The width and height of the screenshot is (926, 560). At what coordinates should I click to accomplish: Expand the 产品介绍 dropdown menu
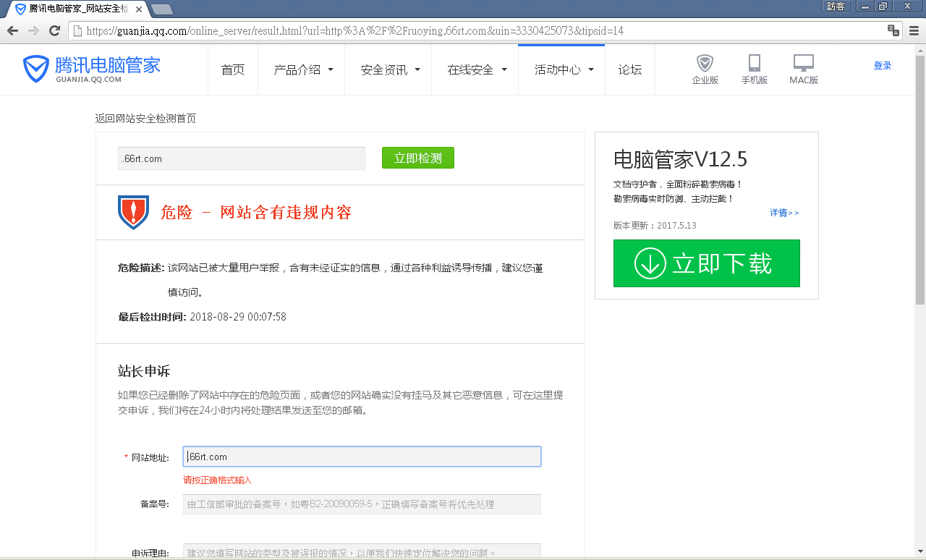coord(303,69)
